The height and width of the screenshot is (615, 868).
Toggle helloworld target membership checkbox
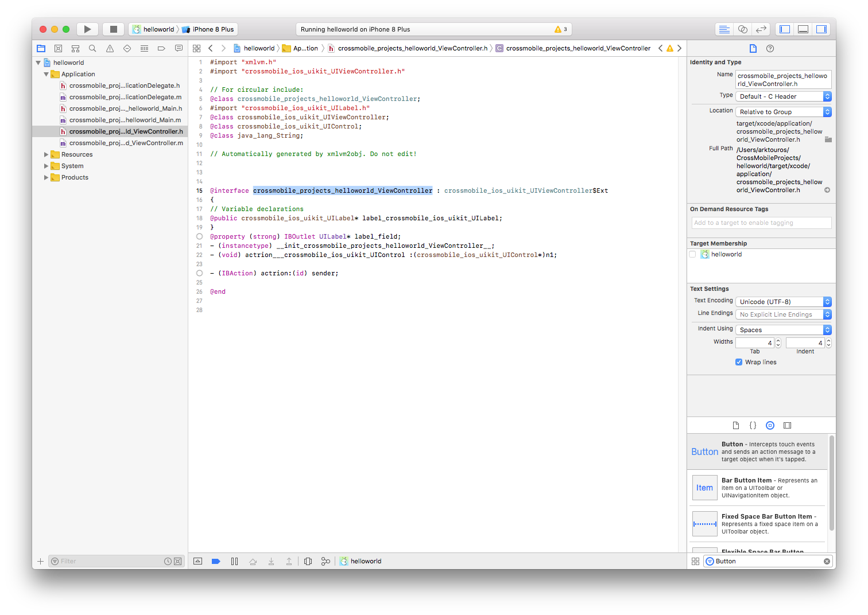(x=692, y=254)
